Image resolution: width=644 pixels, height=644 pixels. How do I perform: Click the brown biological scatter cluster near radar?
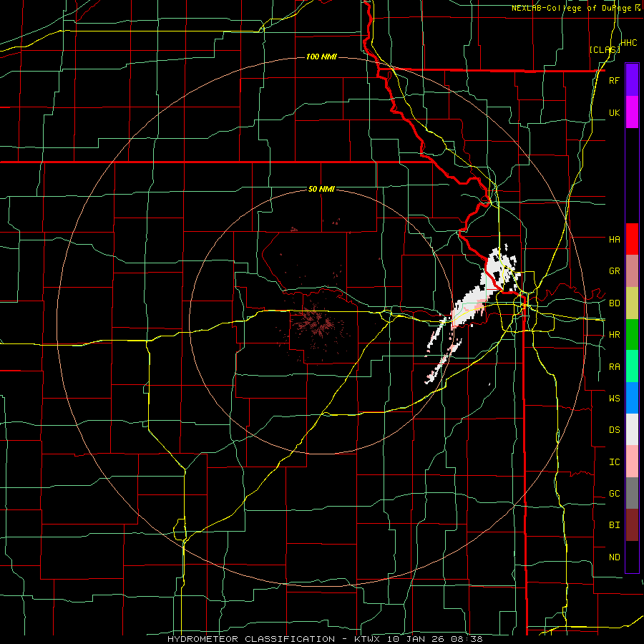pos(317,323)
